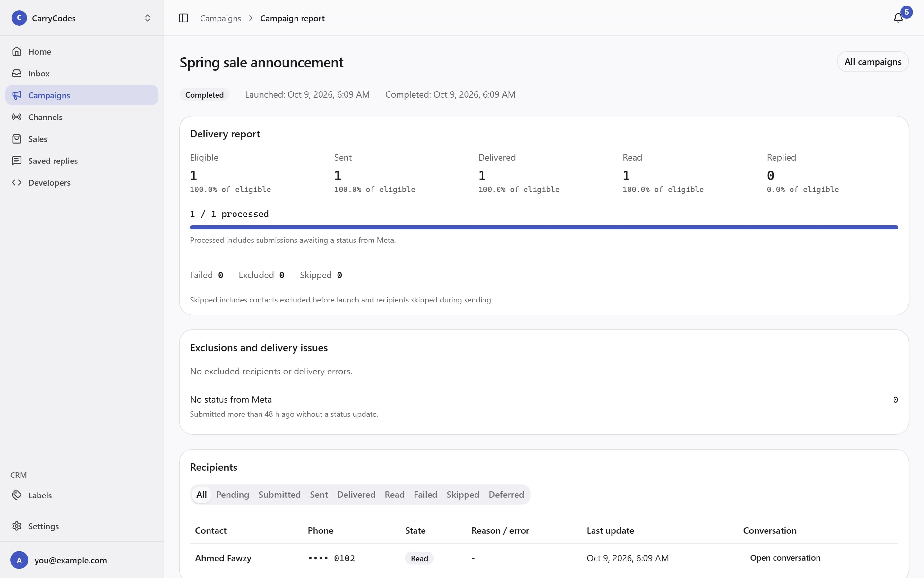Click the All campaigns button
This screenshot has width=924, height=578.
872,62
